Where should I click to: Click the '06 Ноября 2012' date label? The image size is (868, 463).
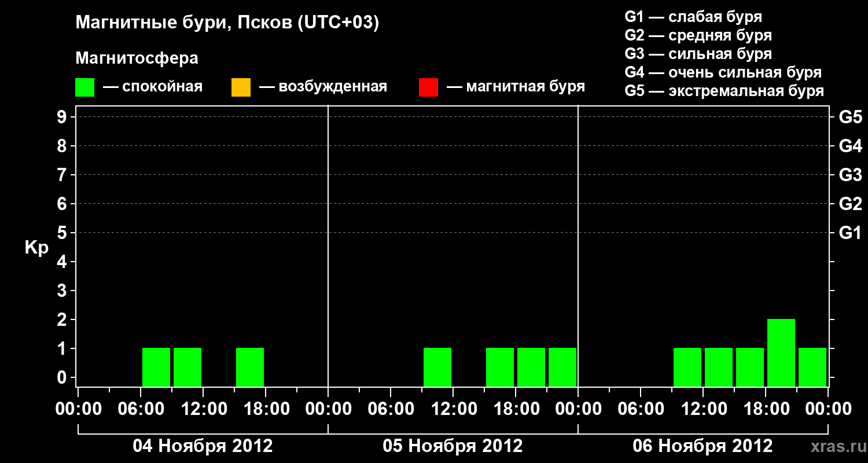tap(703, 446)
